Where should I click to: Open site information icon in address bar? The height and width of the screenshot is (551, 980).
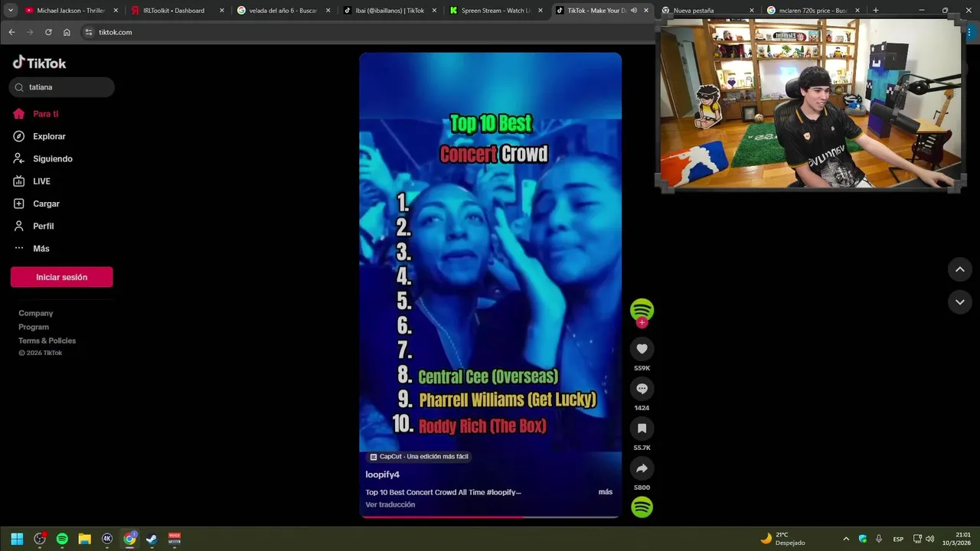pos(89,32)
